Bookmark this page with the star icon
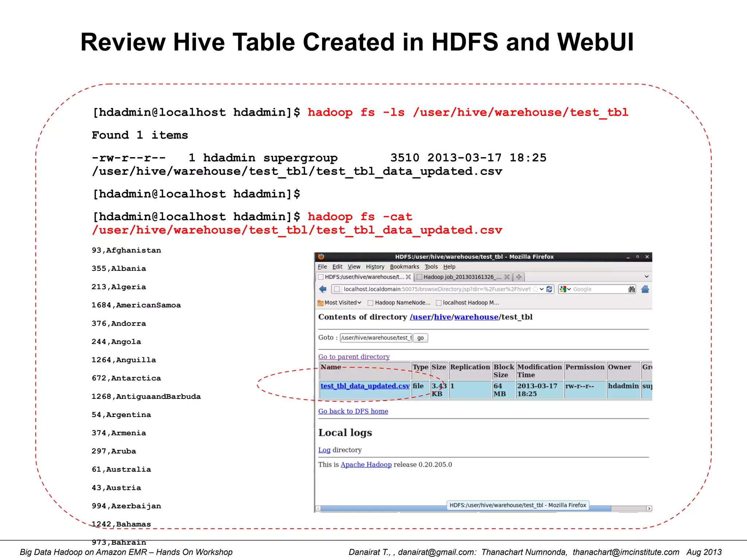Screen dimensions: 747x560 (x=535, y=289)
